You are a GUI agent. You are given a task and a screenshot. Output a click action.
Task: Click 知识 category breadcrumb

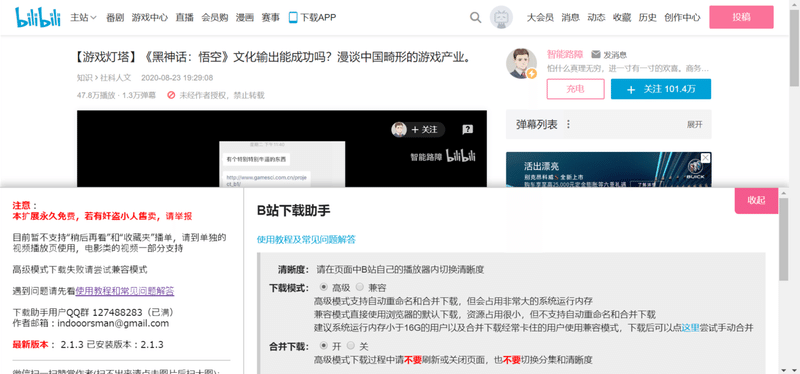pyautogui.click(x=84, y=78)
